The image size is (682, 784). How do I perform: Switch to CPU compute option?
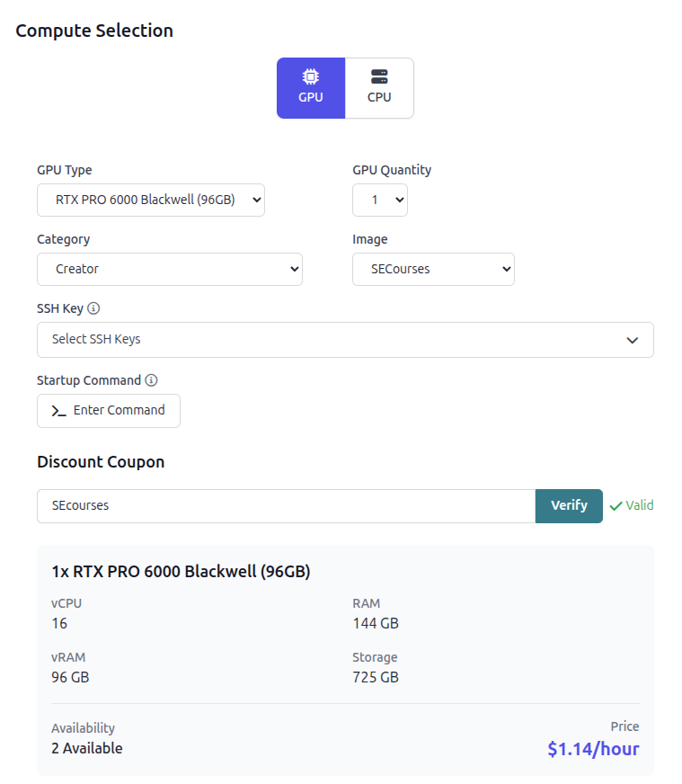(379, 88)
